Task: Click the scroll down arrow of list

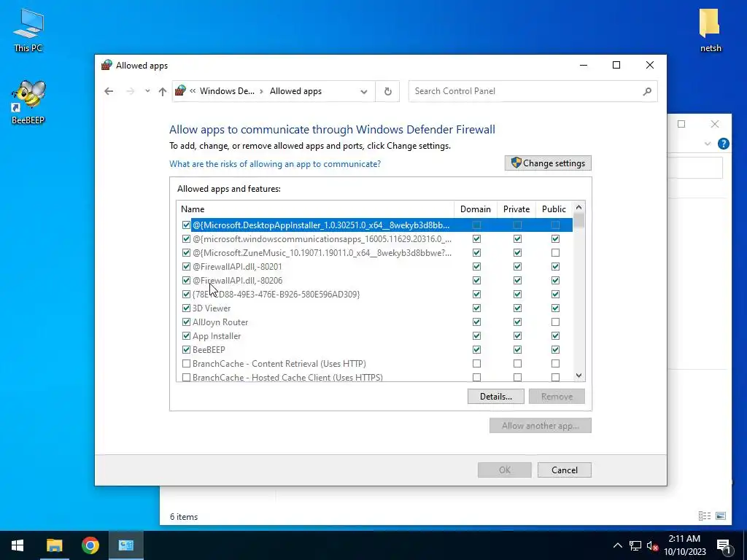Action: 578,376
